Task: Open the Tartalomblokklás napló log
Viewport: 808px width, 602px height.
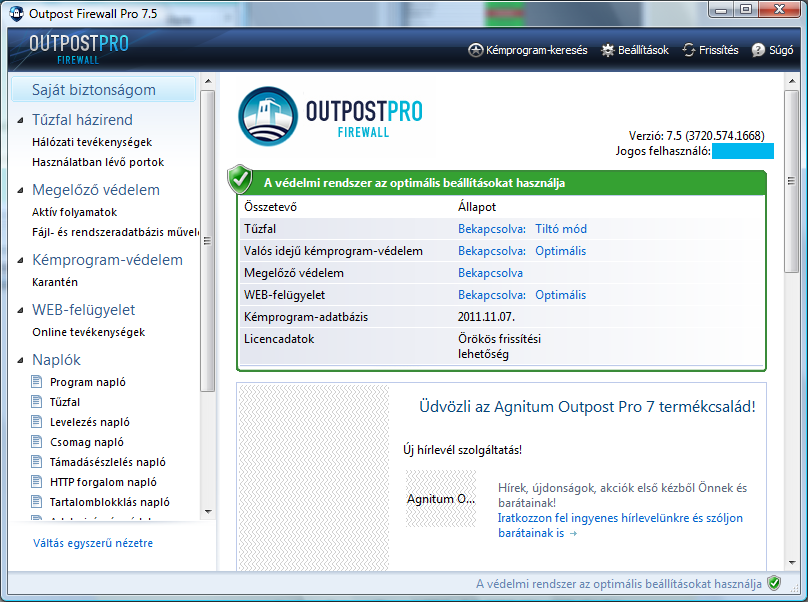Action: click(110, 502)
